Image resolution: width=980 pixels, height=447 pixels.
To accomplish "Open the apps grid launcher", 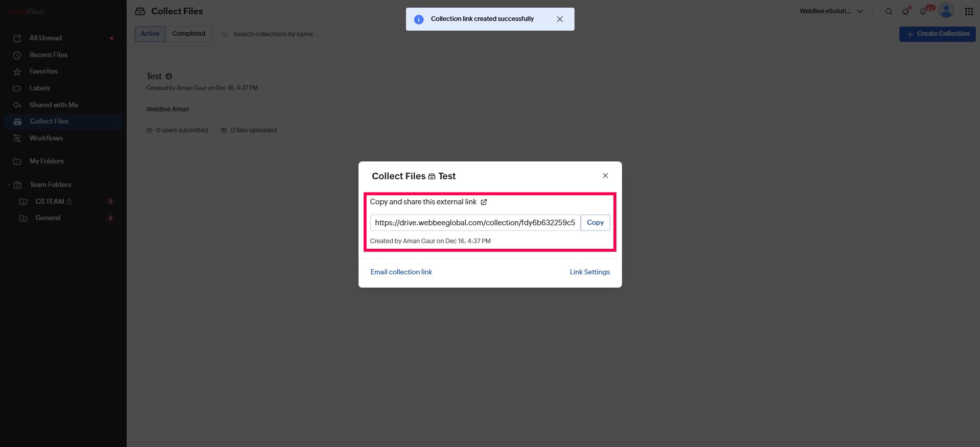I will pos(968,11).
